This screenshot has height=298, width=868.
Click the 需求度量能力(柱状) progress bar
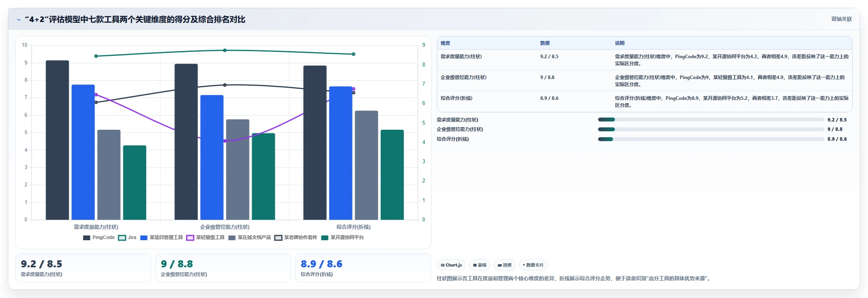(x=711, y=120)
